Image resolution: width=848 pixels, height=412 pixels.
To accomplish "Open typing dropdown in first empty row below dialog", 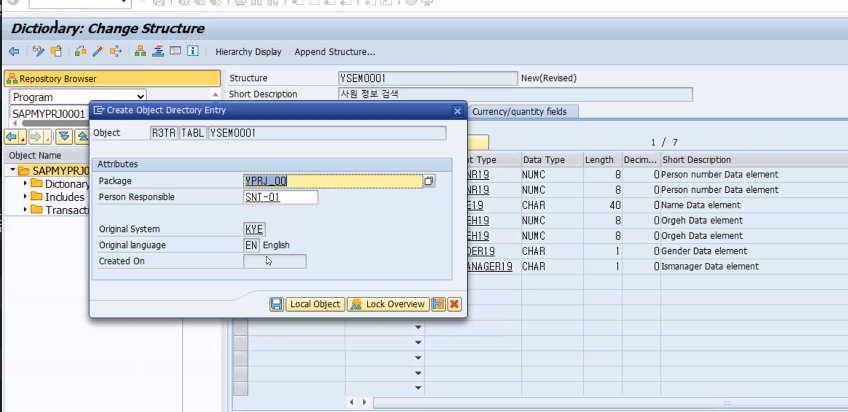I will click(x=418, y=327).
